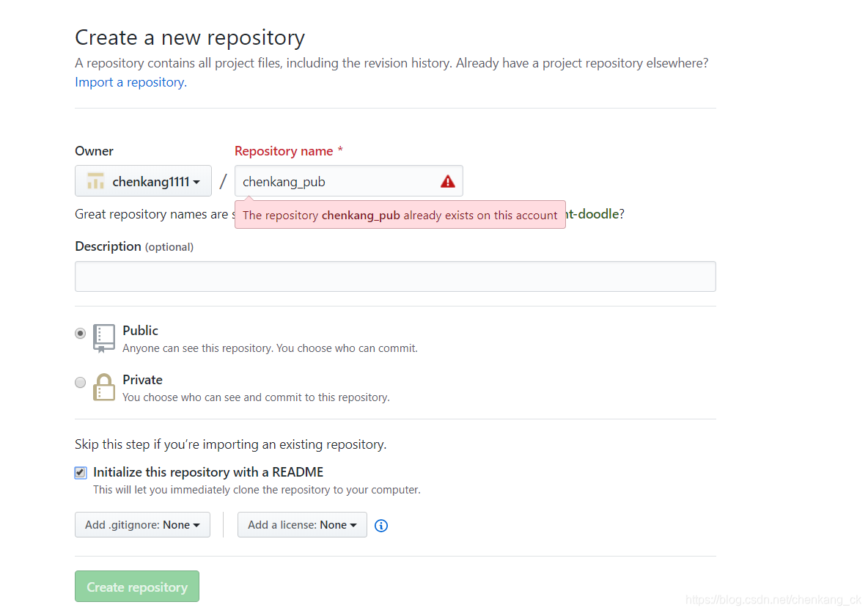Image resolution: width=868 pixels, height=613 pixels.
Task: Focus the Description text field
Action: coord(395,276)
